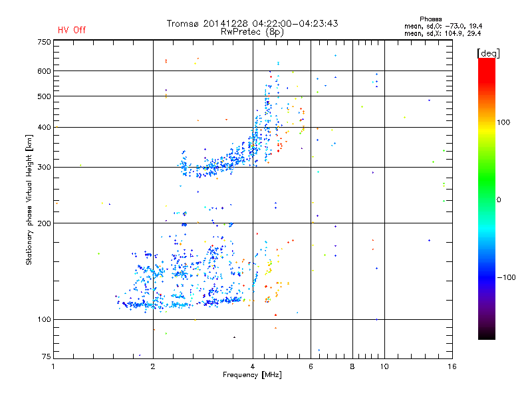Click the red 'HV Off' label

[72, 30]
